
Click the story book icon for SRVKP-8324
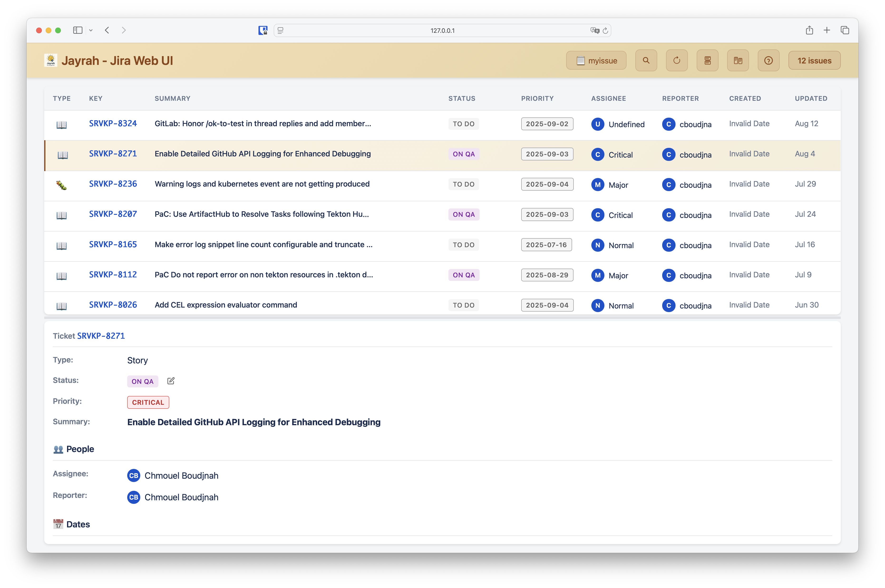(x=62, y=125)
